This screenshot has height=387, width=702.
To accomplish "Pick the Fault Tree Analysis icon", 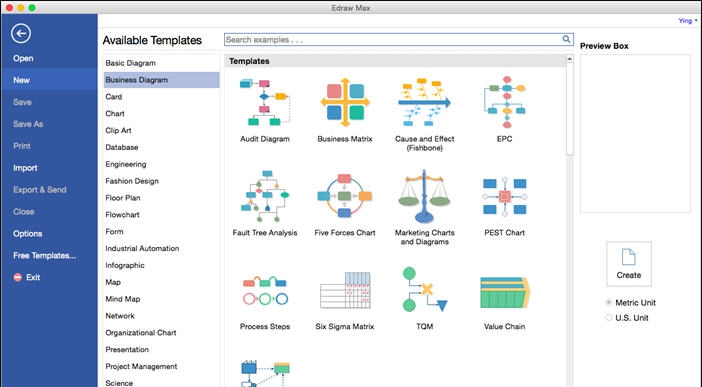I will click(x=265, y=196).
